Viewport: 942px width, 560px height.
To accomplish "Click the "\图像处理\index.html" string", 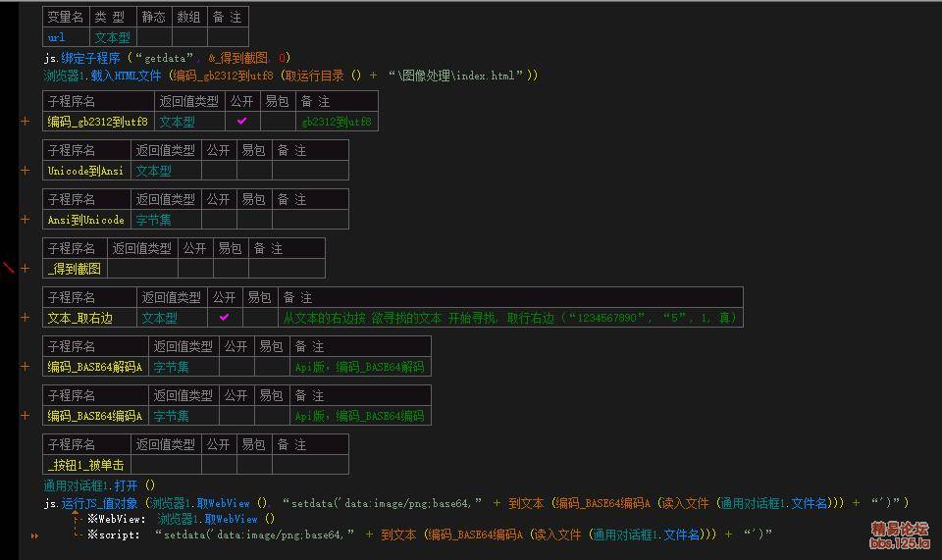I will [455, 76].
